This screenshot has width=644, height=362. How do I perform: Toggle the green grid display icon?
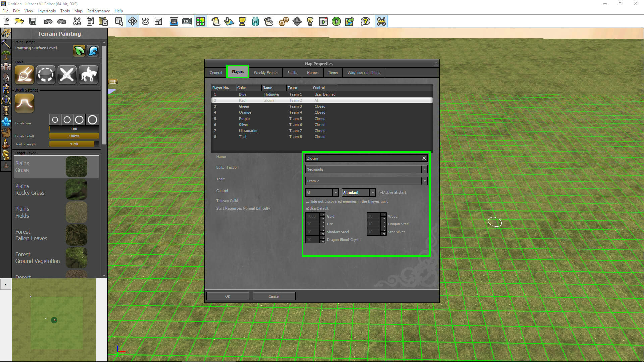[x=201, y=22]
